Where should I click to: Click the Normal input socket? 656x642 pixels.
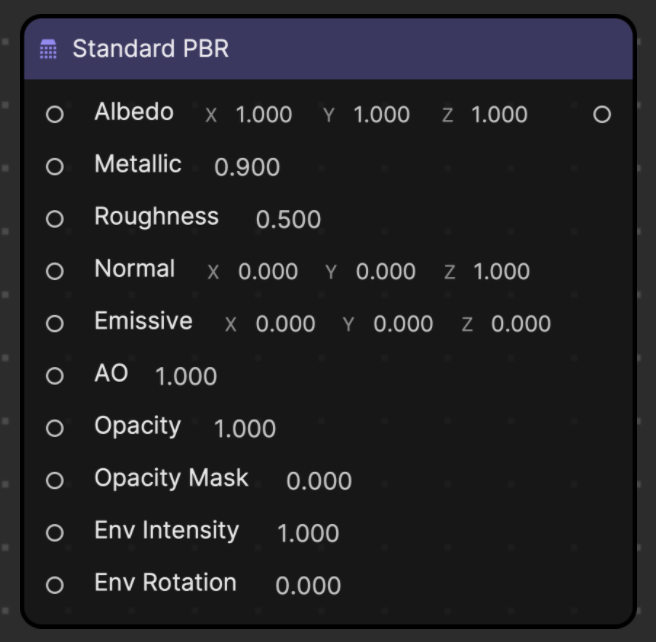55,271
